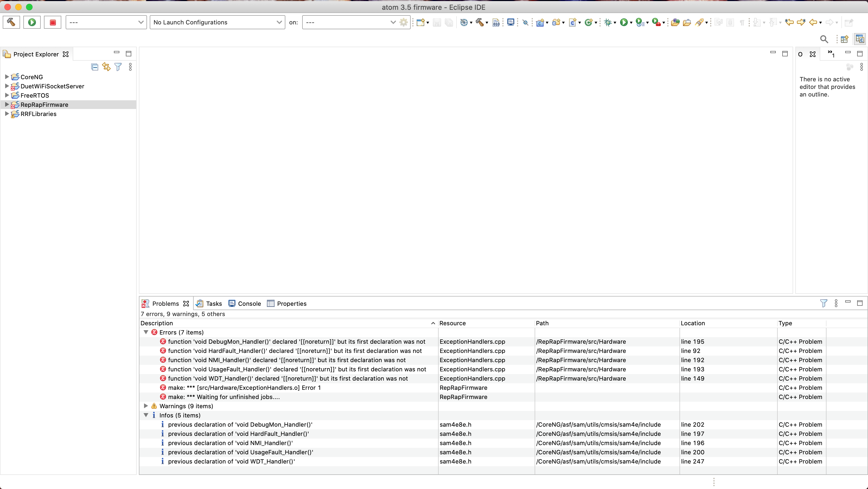
Task: Click the Open Type folder icon
Action: pos(675,22)
